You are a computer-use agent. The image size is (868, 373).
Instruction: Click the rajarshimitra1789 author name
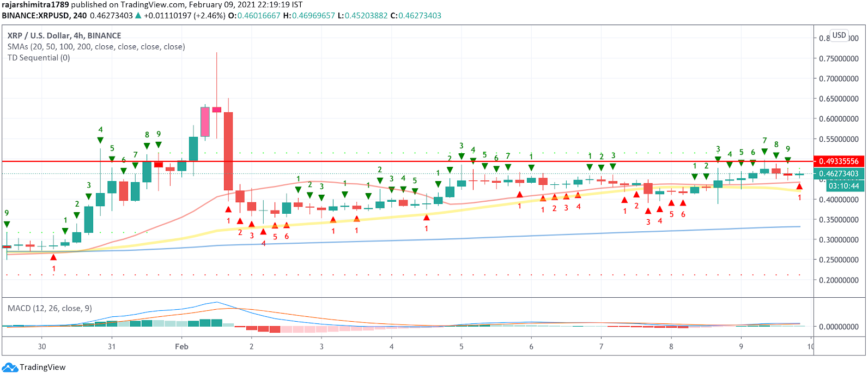click(x=35, y=5)
